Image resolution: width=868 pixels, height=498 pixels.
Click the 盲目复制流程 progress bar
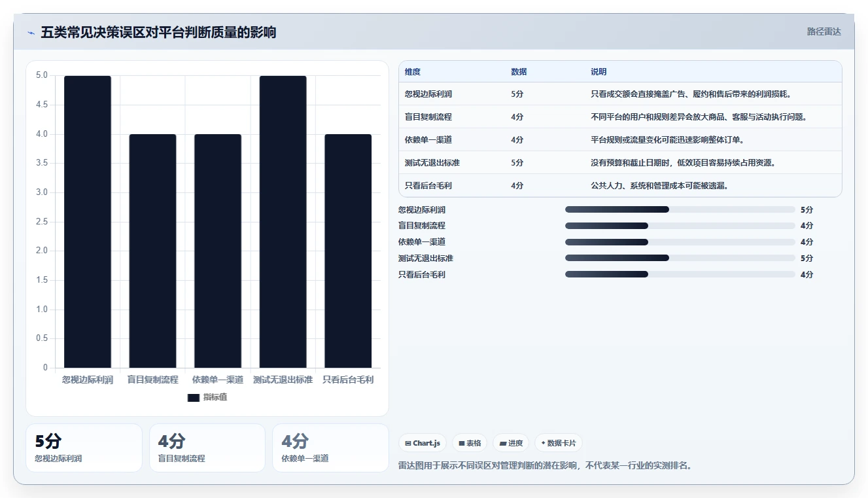click(680, 226)
